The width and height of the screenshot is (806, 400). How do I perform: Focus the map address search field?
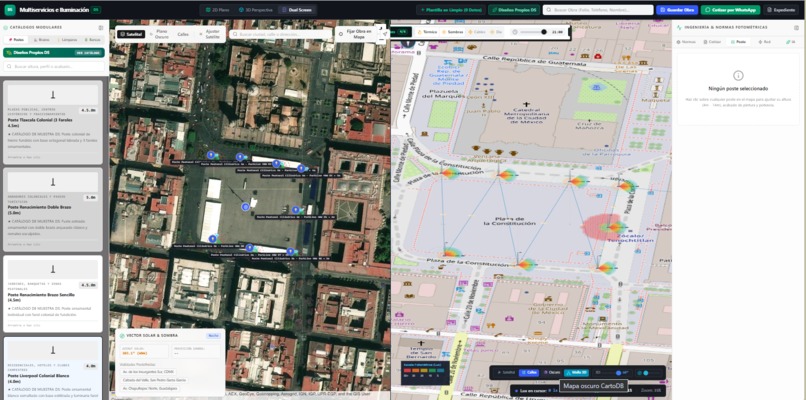(281, 34)
